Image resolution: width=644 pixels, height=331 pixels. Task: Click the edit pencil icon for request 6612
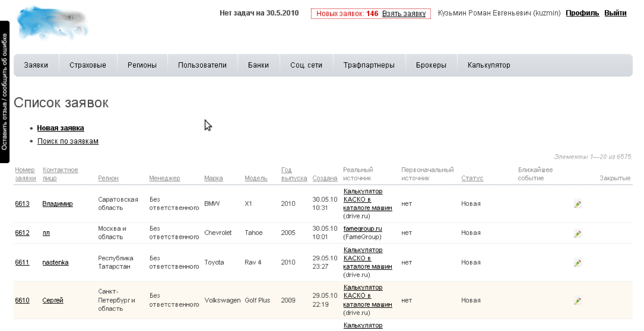tap(577, 233)
